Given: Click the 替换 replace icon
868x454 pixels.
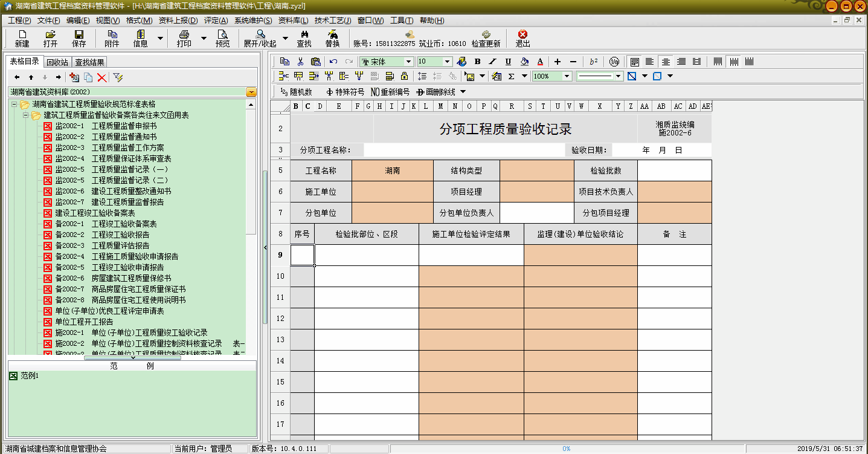Looking at the screenshot, I should point(332,37).
